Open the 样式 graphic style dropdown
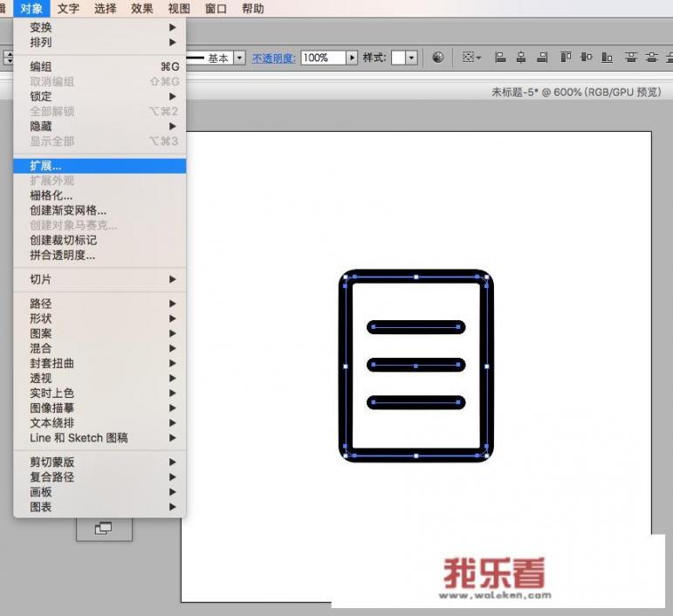 pyautogui.click(x=412, y=58)
